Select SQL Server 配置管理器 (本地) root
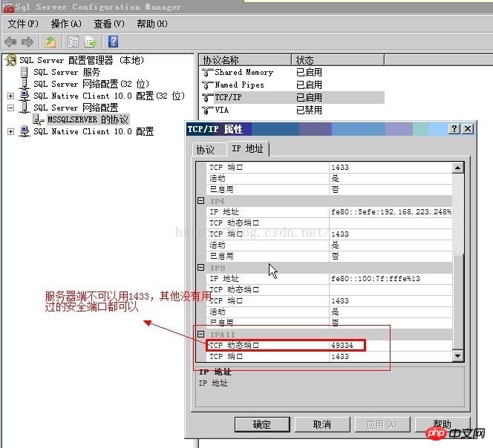 pyautogui.click(x=82, y=60)
